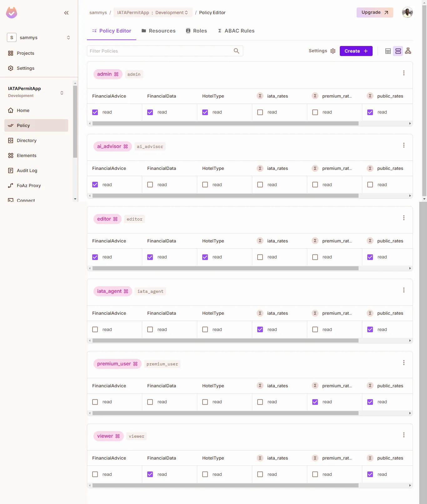The image size is (427, 504).
Task: Collapse the sidebar with the double-chevron icon
Action: [66, 13]
